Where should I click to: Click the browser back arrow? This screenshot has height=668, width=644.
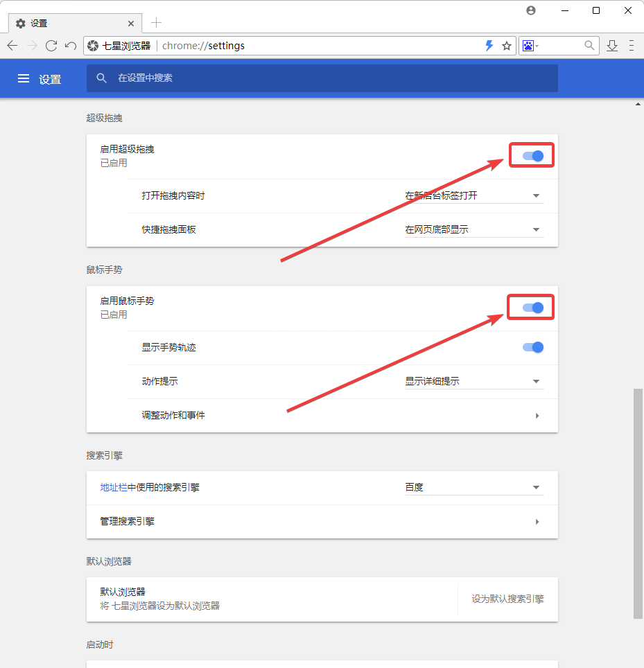coord(12,46)
